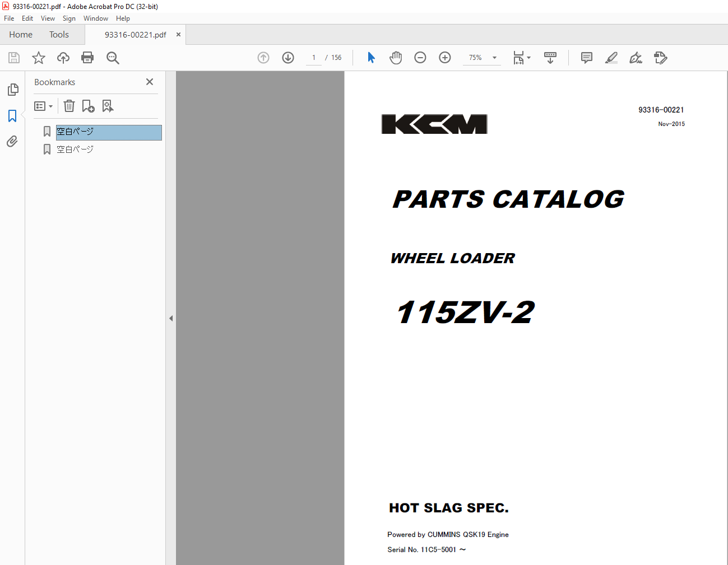Switch to the Tools tab
This screenshot has width=728, height=565.
(59, 35)
